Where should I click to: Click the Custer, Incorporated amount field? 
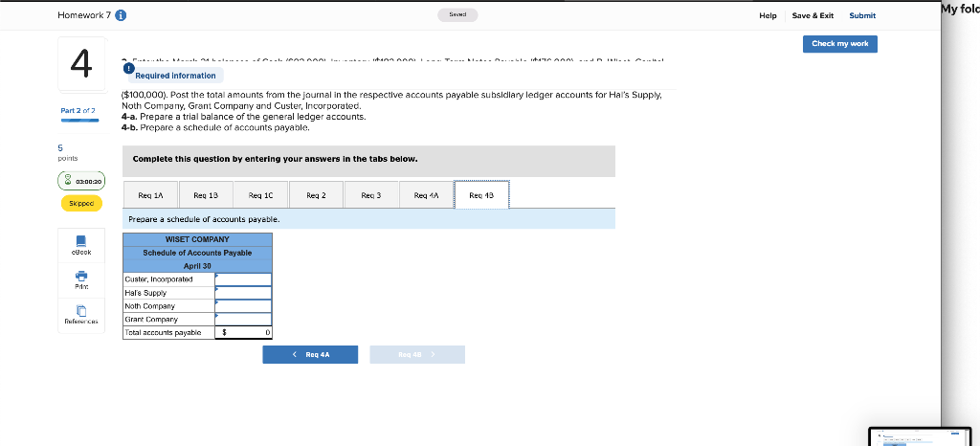243,279
